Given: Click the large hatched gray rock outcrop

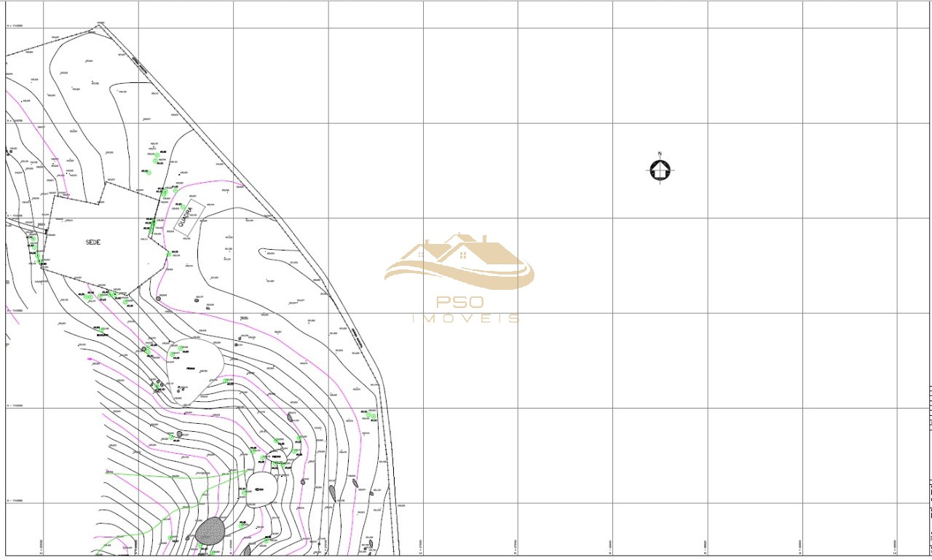Looking at the screenshot, I should click(x=210, y=531).
